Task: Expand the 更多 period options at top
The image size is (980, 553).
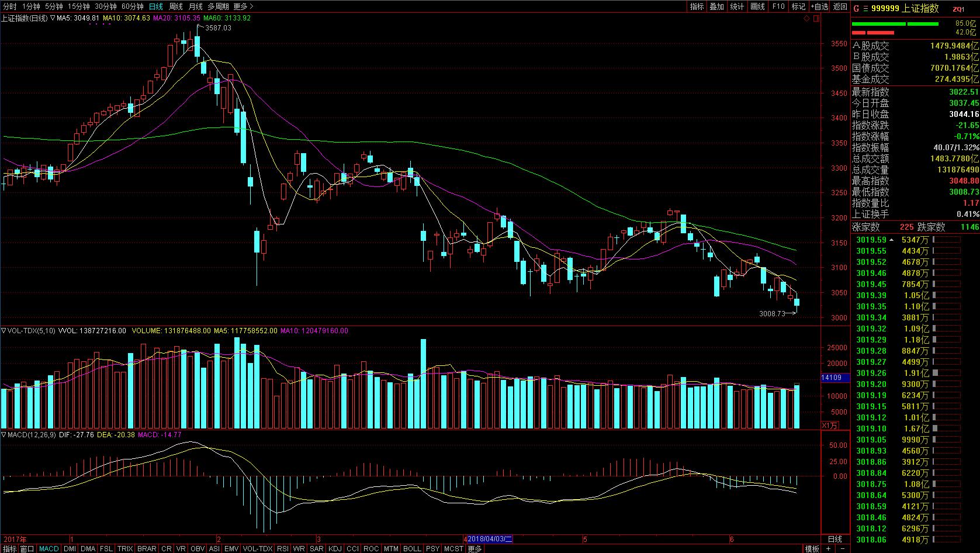Action: 243,6
